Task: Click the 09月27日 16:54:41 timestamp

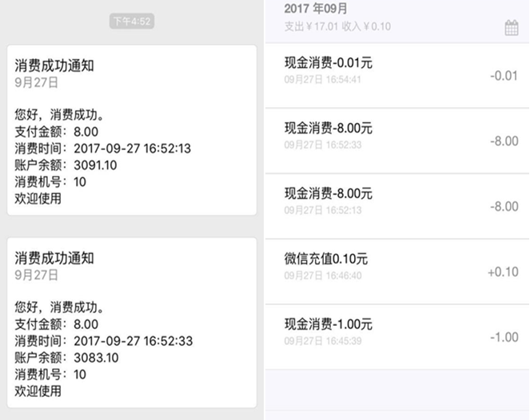Action: [x=322, y=80]
